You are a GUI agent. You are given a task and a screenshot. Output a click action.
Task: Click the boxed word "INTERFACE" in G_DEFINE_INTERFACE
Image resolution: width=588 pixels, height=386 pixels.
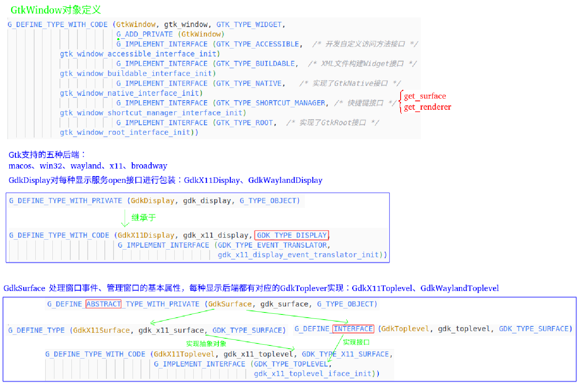click(x=353, y=329)
